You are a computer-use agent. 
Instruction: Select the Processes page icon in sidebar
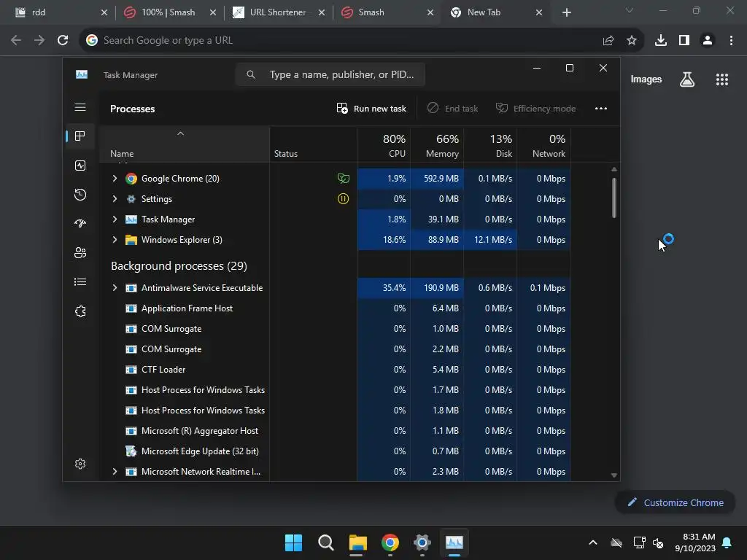click(x=80, y=136)
